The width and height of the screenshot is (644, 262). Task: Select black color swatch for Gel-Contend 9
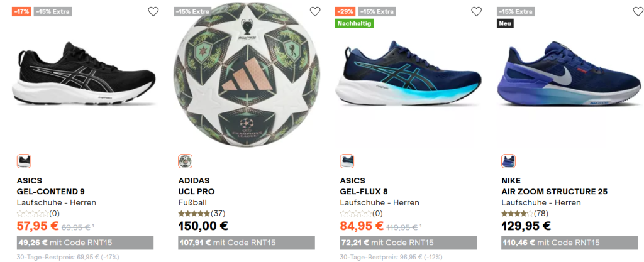point(24,161)
